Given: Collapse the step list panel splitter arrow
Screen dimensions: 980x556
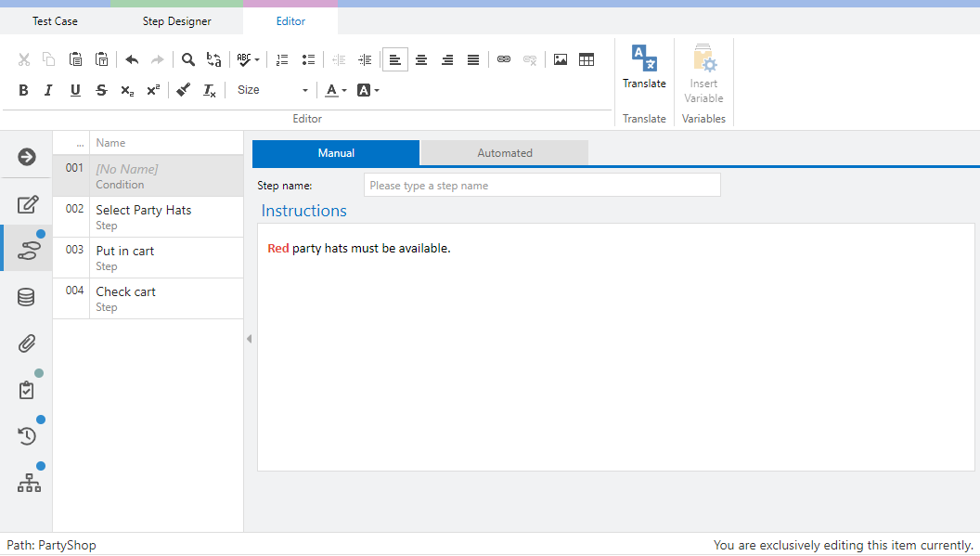Looking at the screenshot, I should [x=249, y=340].
